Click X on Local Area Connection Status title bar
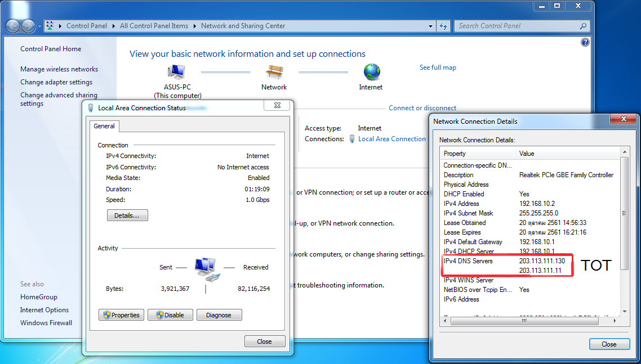 point(278,105)
